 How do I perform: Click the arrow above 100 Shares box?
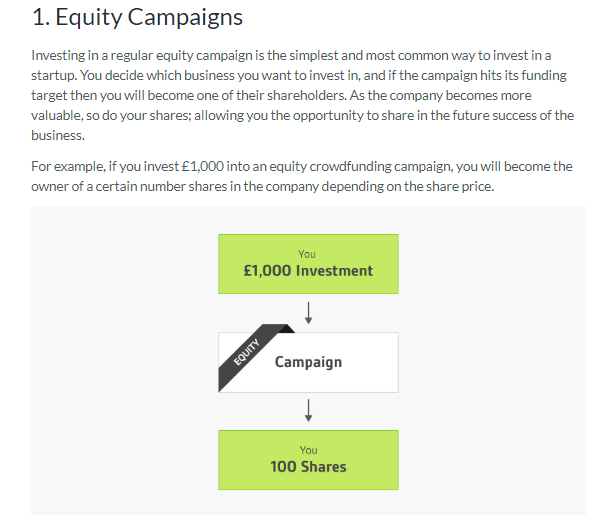coord(308,410)
